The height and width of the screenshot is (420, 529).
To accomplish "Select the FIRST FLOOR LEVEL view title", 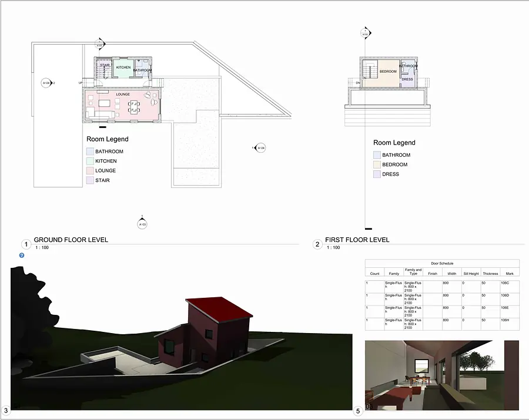I will pyautogui.click(x=357, y=240).
